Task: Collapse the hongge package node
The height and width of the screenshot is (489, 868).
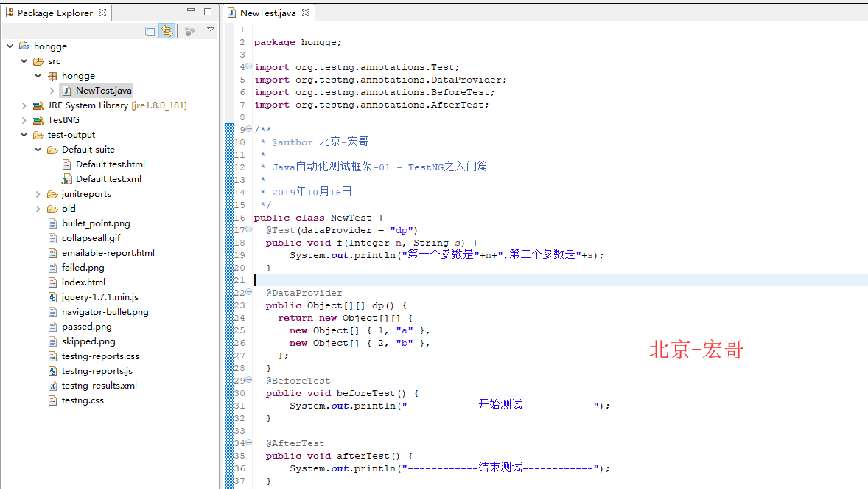Action: point(38,75)
